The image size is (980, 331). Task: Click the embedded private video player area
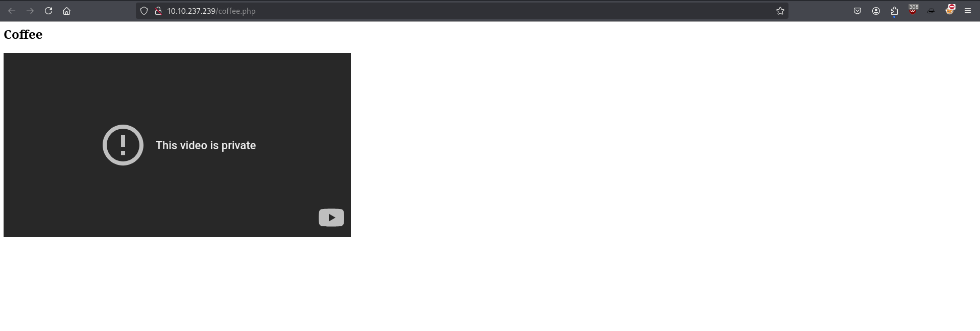[177, 145]
